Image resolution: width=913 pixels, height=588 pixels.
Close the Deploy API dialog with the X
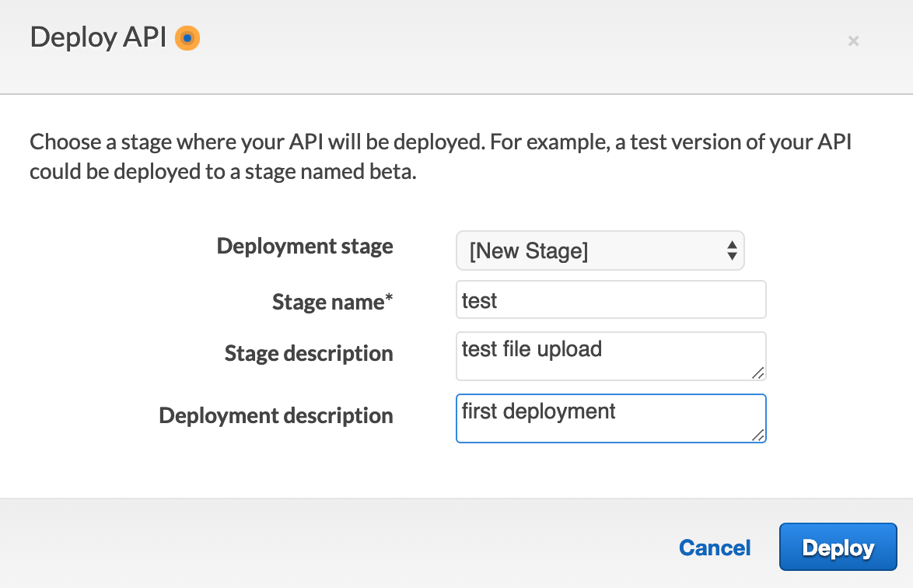point(853,41)
